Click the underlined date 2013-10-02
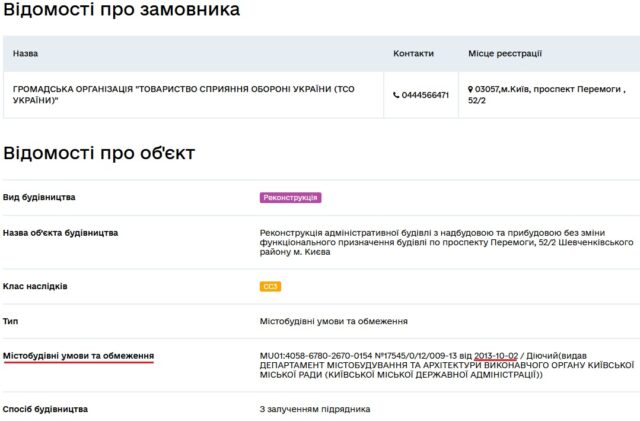640x421 pixels. click(x=496, y=356)
